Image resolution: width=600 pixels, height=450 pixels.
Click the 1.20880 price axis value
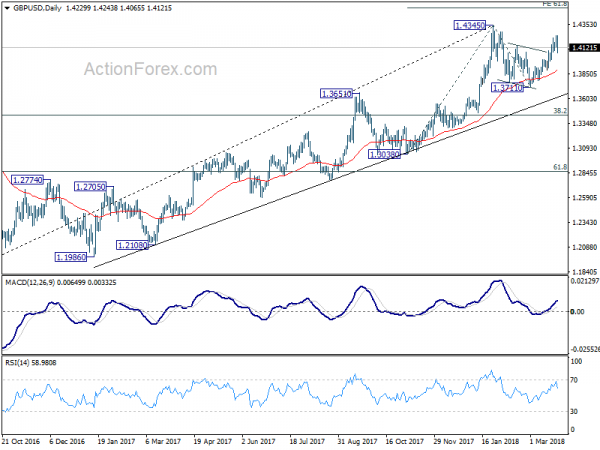584,247
